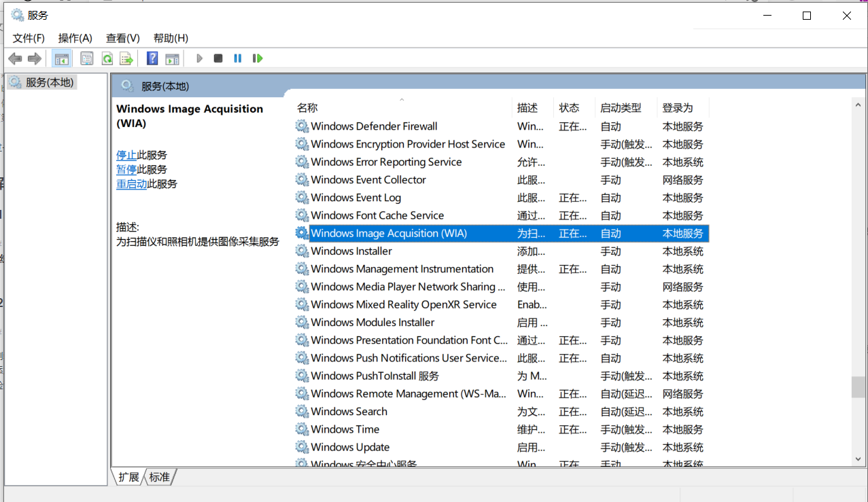Sort by the 启动类型 column header
The height and width of the screenshot is (502, 868).
point(626,107)
